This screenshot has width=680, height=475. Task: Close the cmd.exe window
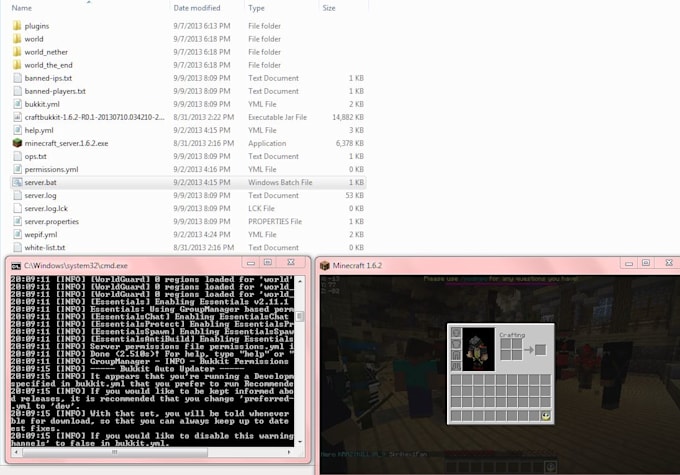tap(291, 262)
